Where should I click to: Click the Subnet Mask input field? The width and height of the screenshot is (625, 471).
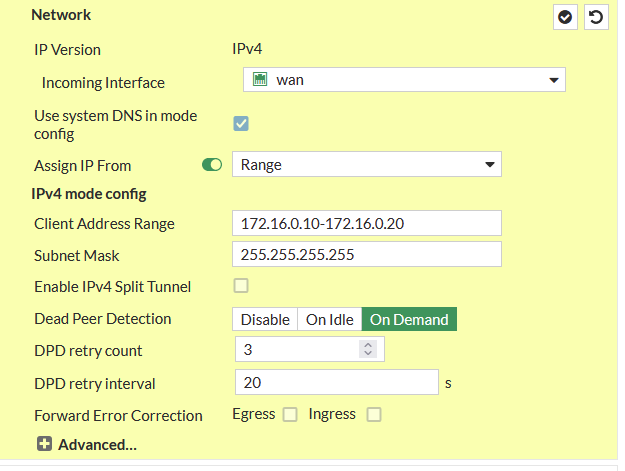367,254
